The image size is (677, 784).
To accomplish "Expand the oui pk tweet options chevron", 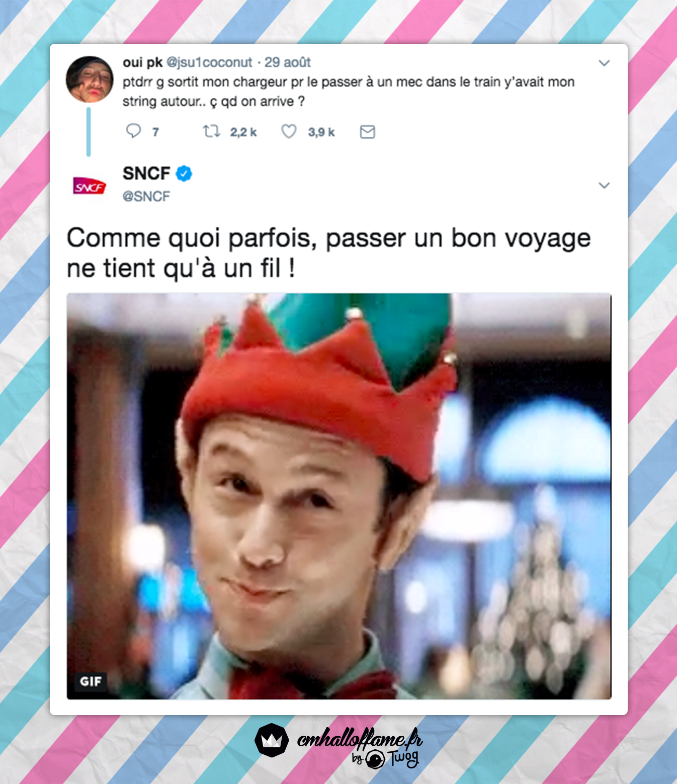I will [x=604, y=63].
